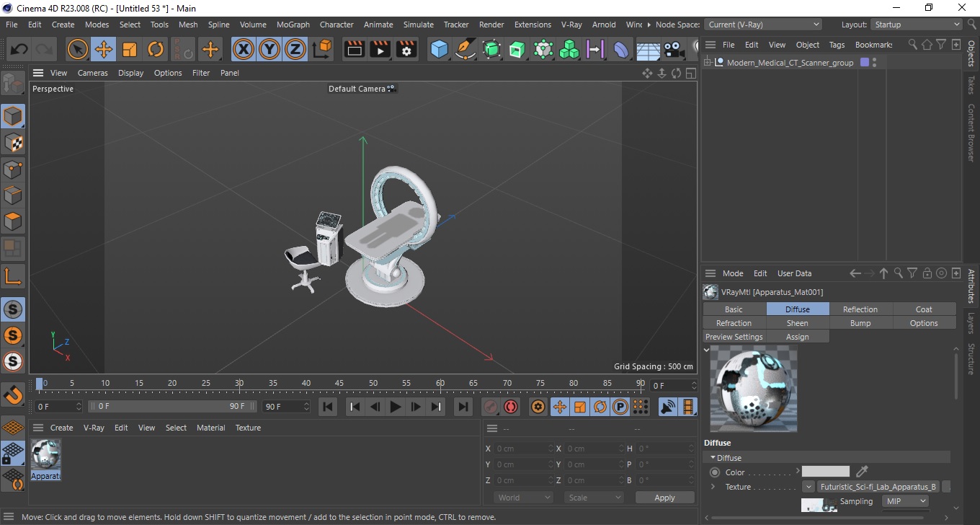Open the Sheen material tab
Screen dimensions: 980x525
click(x=797, y=323)
